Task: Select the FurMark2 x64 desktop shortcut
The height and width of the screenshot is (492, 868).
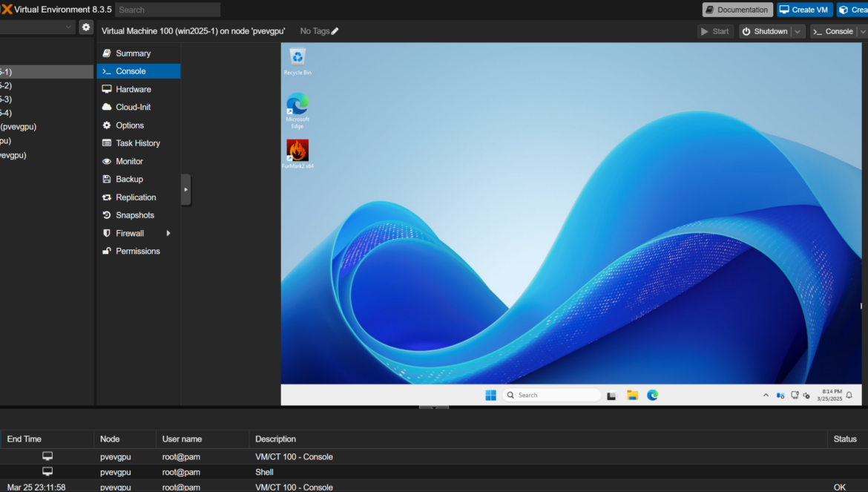Action: pyautogui.click(x=297, y=154)
